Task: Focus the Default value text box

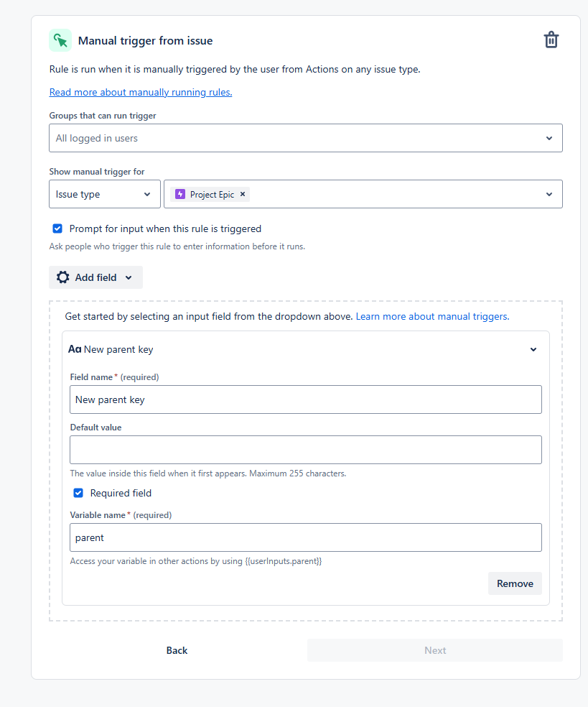Action: (305, 450)
